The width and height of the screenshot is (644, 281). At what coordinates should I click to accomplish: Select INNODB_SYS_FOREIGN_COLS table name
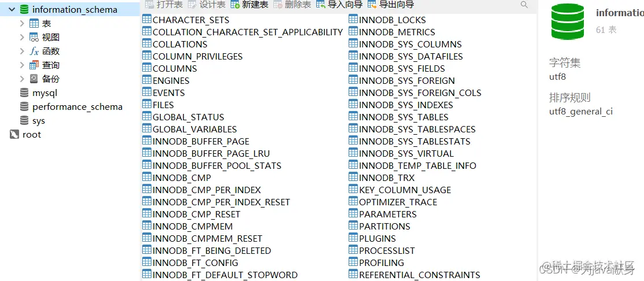click(x=420, y=93)
